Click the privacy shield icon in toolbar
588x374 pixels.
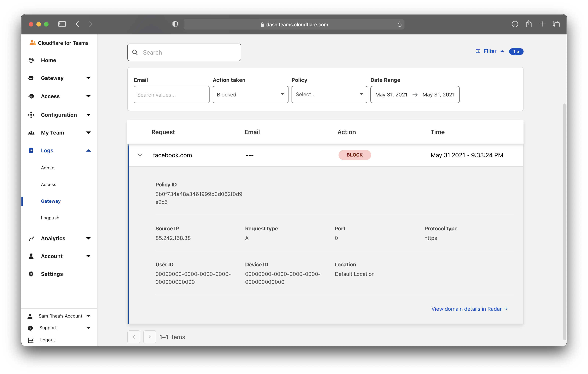175,24
